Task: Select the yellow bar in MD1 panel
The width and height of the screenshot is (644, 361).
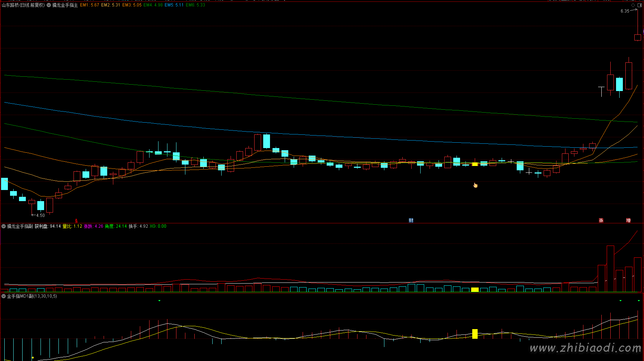Action: [x=475, y=334]
